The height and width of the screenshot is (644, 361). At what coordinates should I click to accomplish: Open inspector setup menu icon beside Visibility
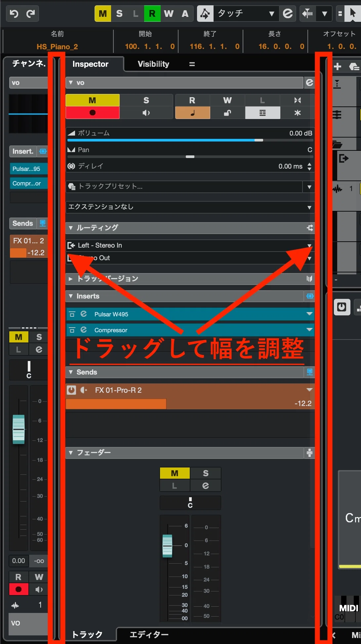[192, 64]
